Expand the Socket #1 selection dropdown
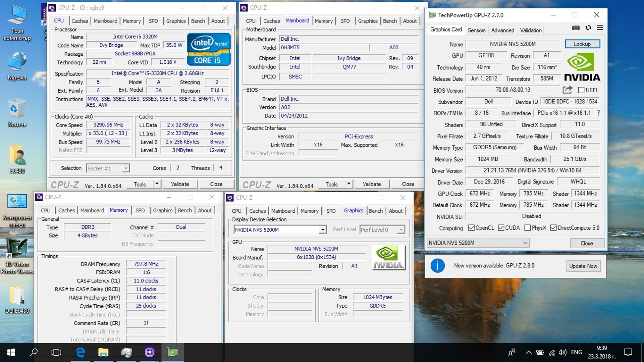This screenshot has width=644, height=362. pos(125,168)
